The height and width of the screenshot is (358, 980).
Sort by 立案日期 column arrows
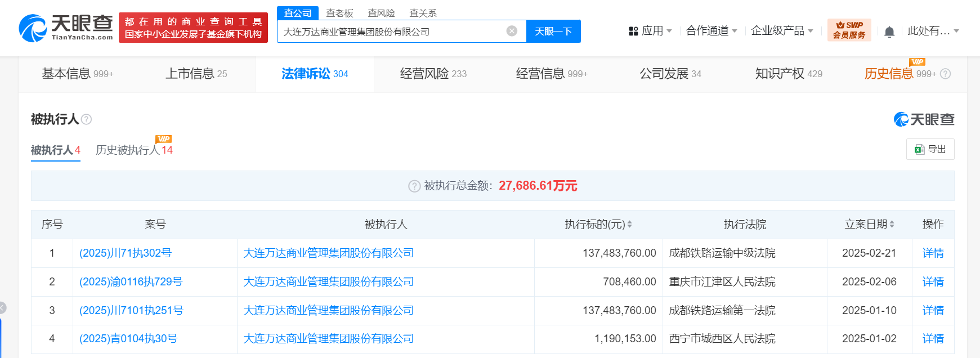click(x=892, y=224)
